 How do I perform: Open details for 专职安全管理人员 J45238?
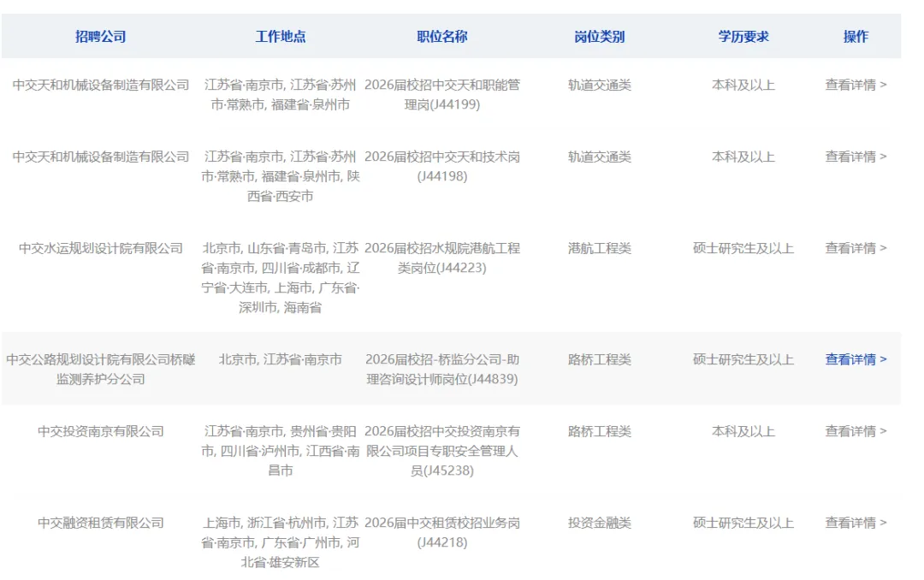pyautogui.click(x=856, y=431)
